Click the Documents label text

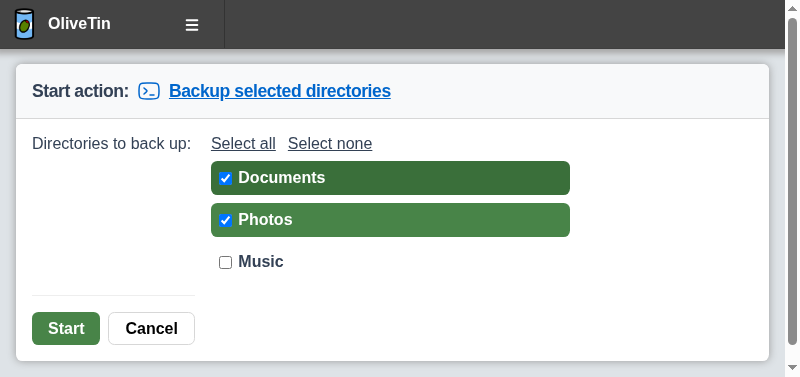[282, 178]
